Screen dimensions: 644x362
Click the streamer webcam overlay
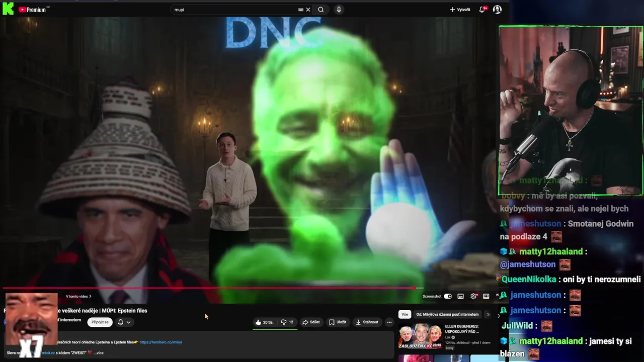[x=571, y=111]
